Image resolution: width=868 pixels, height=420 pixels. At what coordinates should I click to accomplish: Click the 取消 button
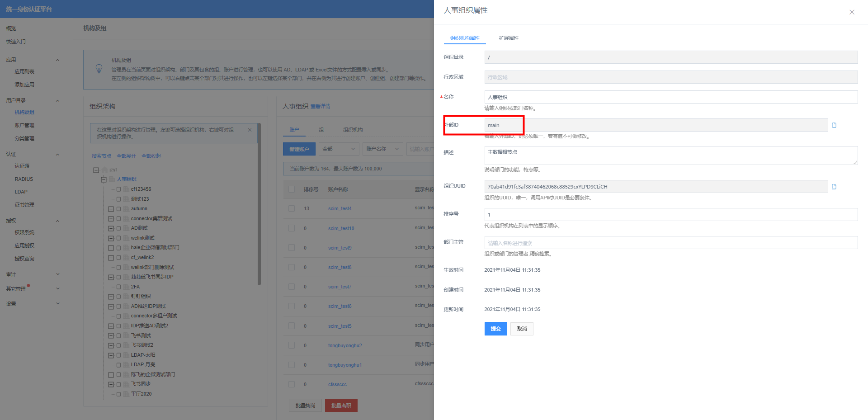point(522,329)
